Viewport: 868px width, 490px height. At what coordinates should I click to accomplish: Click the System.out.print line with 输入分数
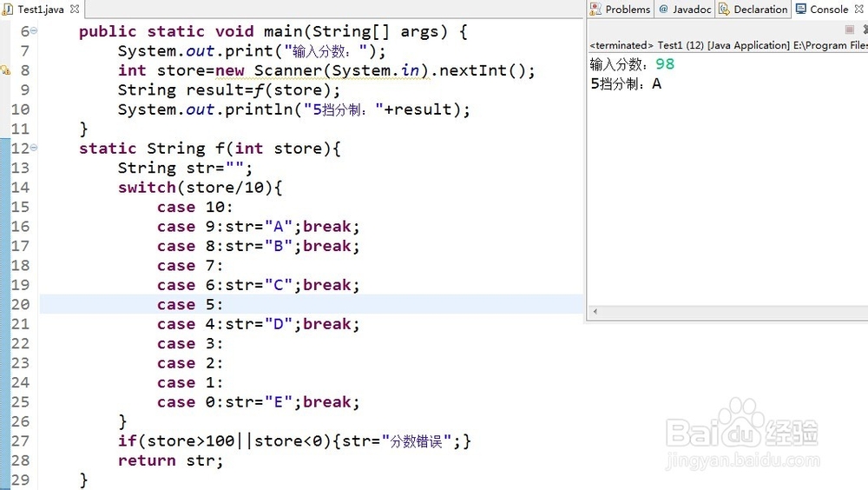252,51
